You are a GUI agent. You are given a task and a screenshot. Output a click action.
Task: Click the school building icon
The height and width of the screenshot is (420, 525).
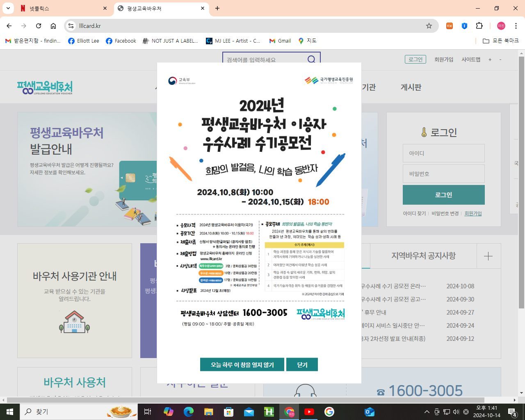click(x=74, y=322)
